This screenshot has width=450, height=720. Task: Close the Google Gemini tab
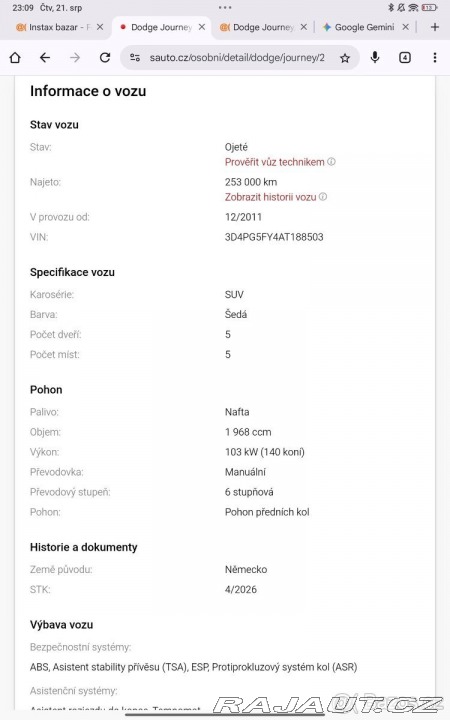click(x=405, y=27)
